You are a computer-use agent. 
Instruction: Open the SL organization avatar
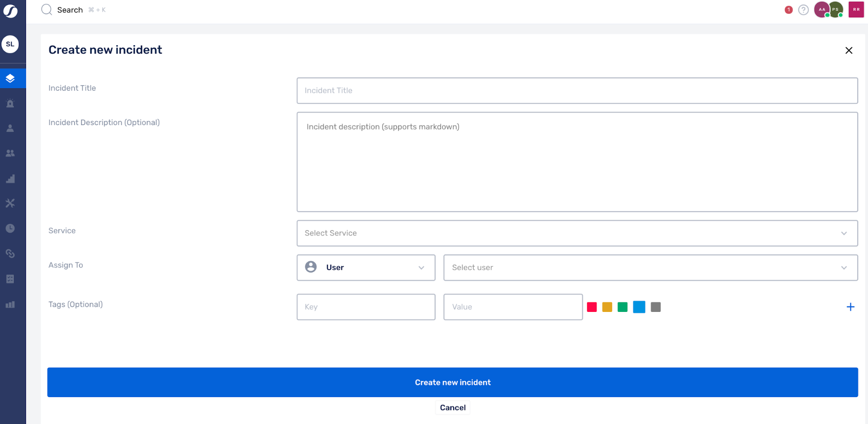10,44
